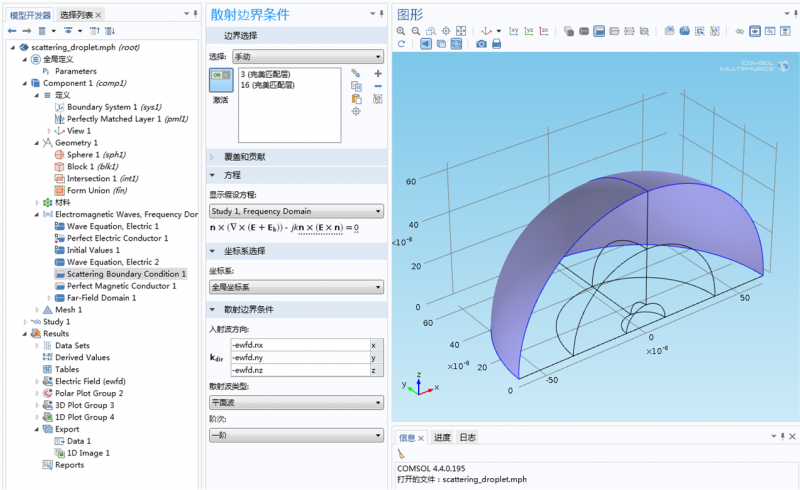Image resolution: width=800 pixels, height=490 pixels.
Task: Switch to the YZ plane view
Action: (529, 31)
